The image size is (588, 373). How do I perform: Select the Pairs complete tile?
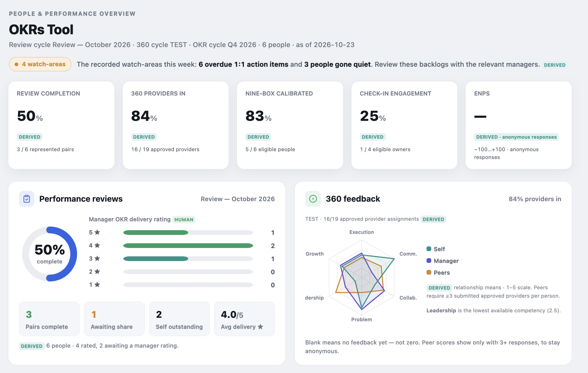point(49,319)
